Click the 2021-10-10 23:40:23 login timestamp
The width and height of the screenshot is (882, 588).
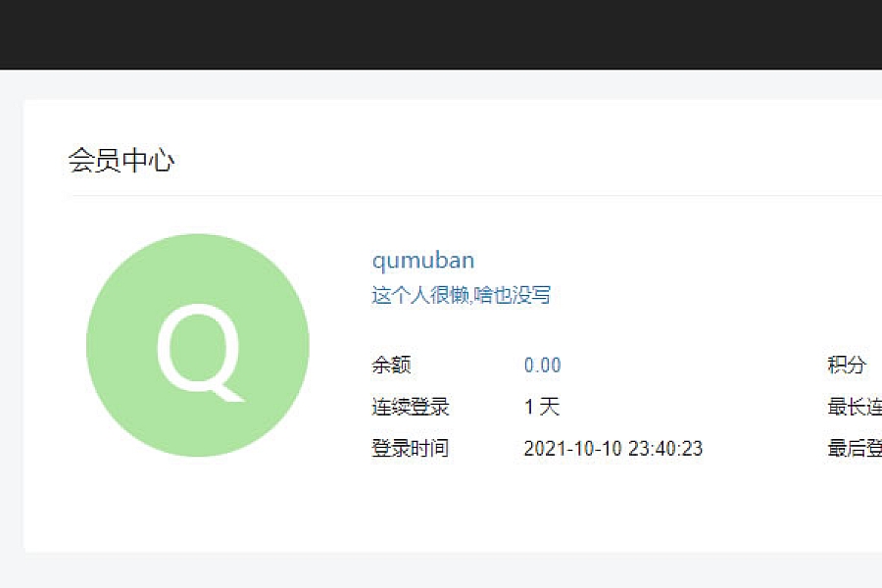(x=613, y=449)
